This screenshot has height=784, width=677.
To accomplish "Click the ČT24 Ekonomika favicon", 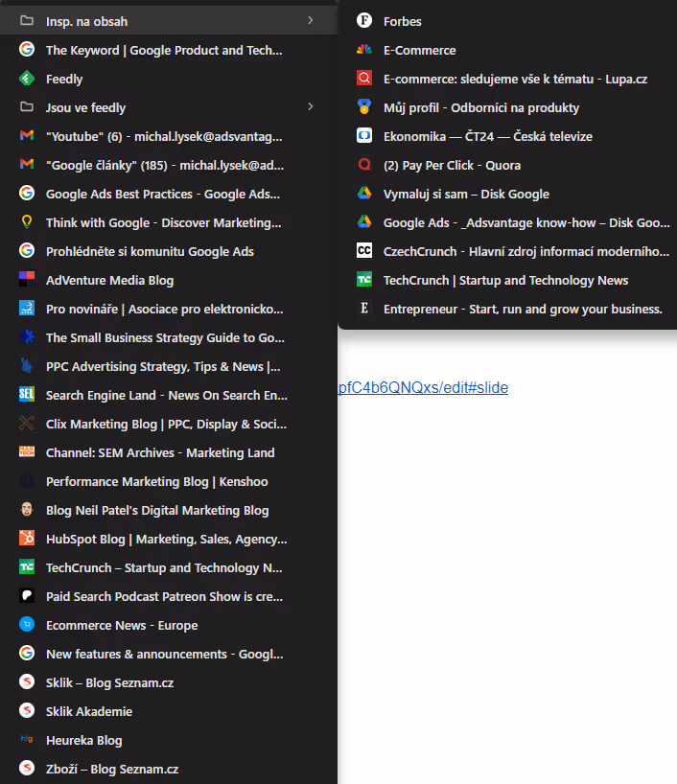I will point(364,135).
